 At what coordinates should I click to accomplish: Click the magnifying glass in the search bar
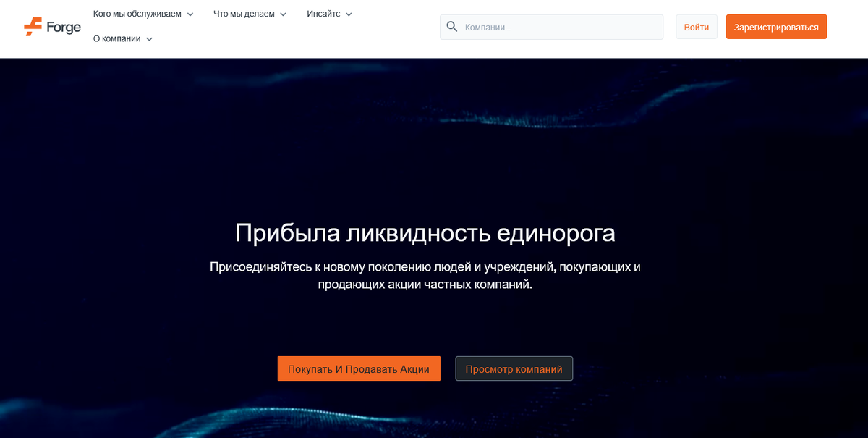[453, 26]
